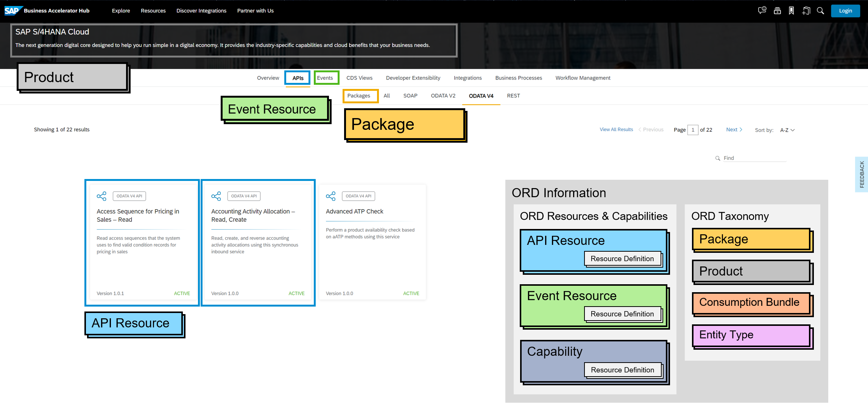The height and width of the screenshot is (408, 868).
Task: Switch to the ODATA V2 tab
Action: pos(443,96)
